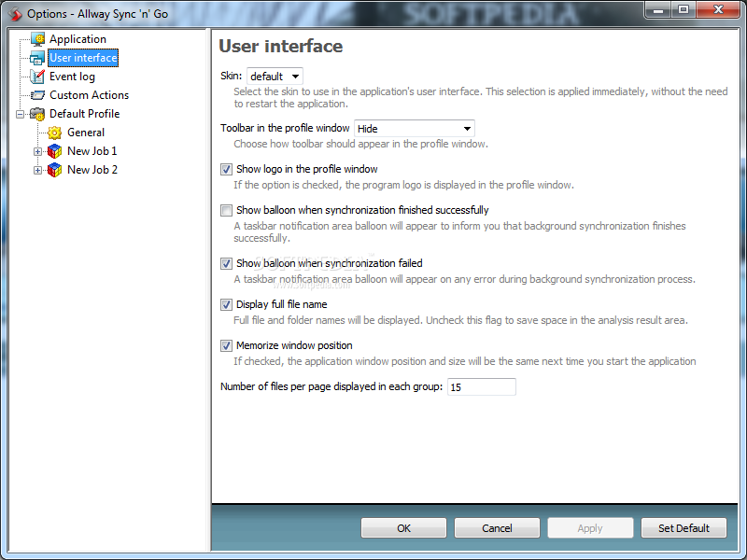Expand the New Job 1 node

(x=37, y=151)
